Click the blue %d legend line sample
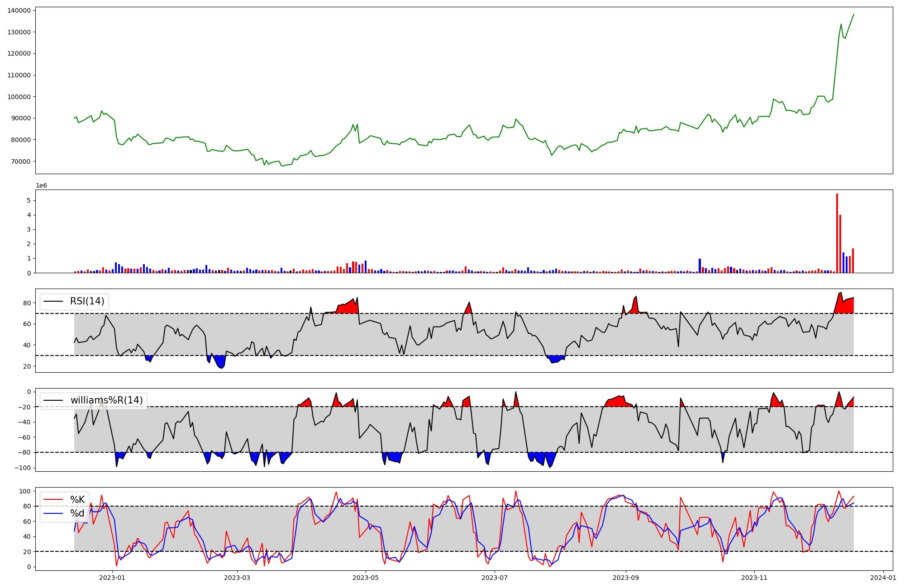This screenshot has height=588, width=905. [53, 513]
